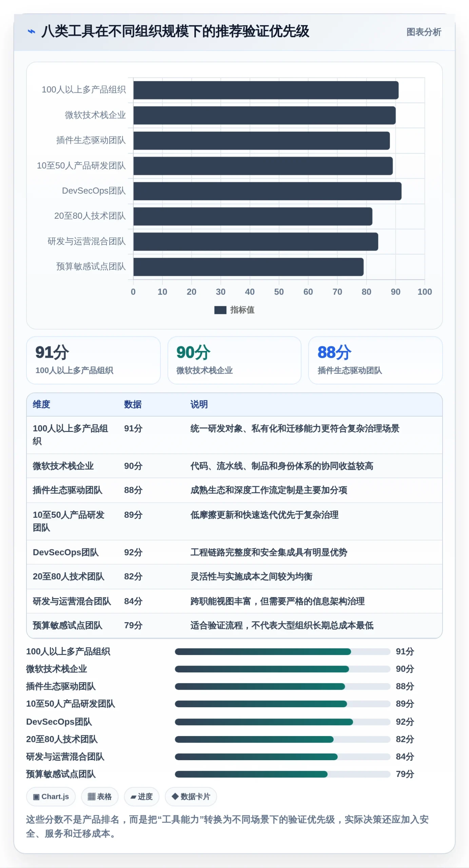
Task: Click table cell 研发与运营混合团队
Action: point(72,601)
